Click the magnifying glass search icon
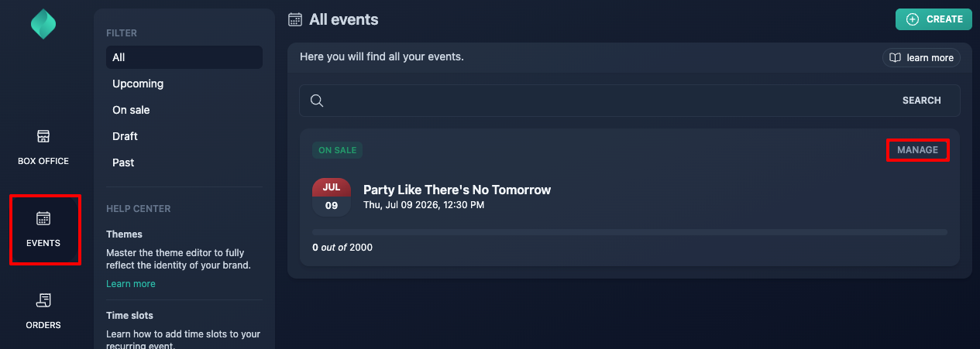This screenshot has height=349, width=980. coord(316,101)
